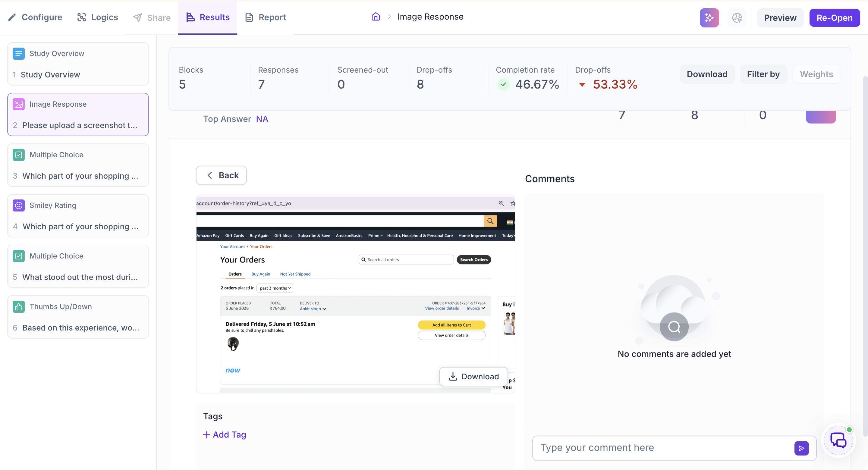The width and height of the screenshot is (868, 470).
Task: Click the Configure pencil icon
Action: (x=12, y=17)
